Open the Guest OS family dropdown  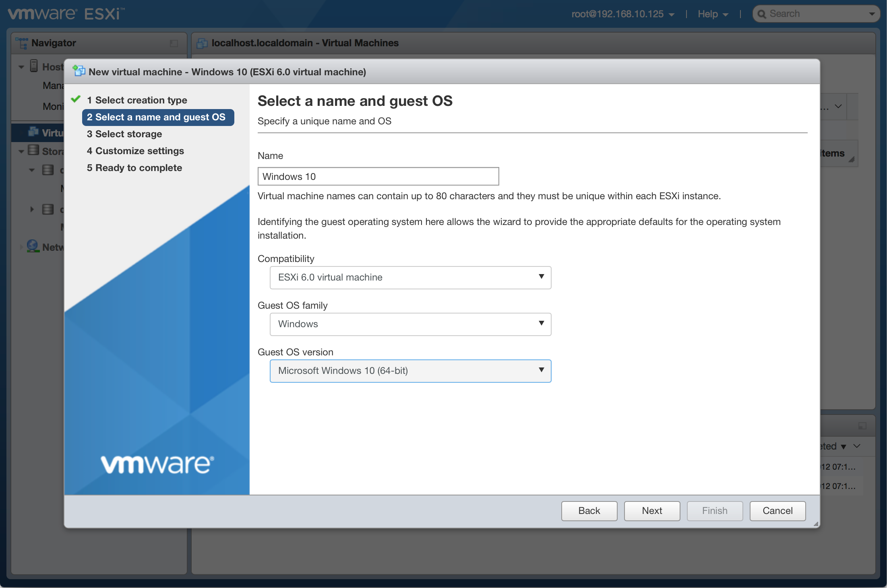(410, 324)
